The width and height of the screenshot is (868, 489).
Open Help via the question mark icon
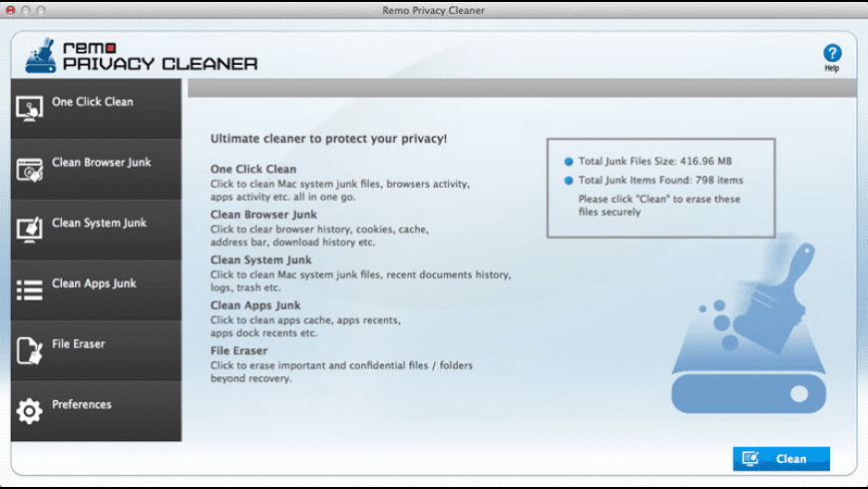[x=832, y=53]
